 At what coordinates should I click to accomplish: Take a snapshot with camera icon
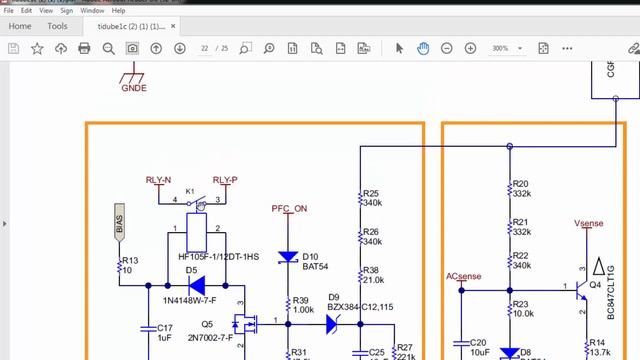click(132, 49)
